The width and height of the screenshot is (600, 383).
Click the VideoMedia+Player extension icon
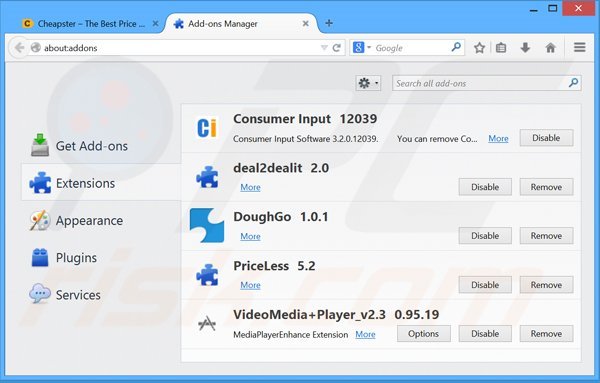207,324
